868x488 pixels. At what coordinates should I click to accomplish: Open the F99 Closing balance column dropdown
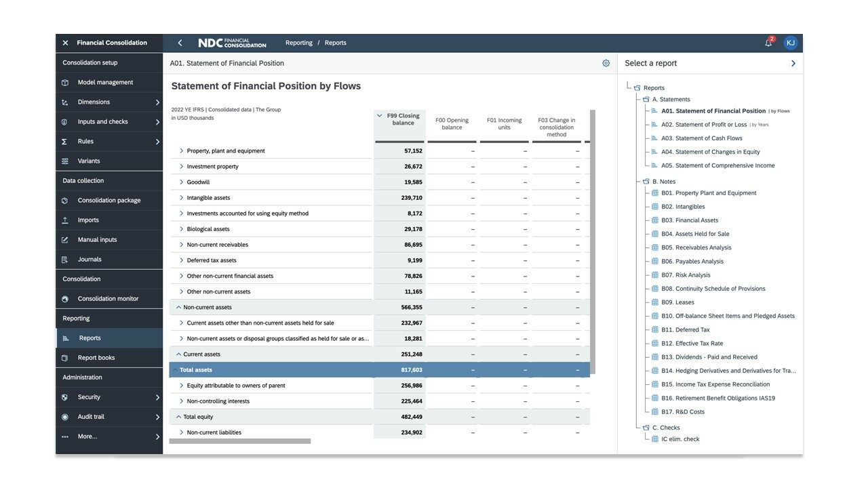[380, 116]
